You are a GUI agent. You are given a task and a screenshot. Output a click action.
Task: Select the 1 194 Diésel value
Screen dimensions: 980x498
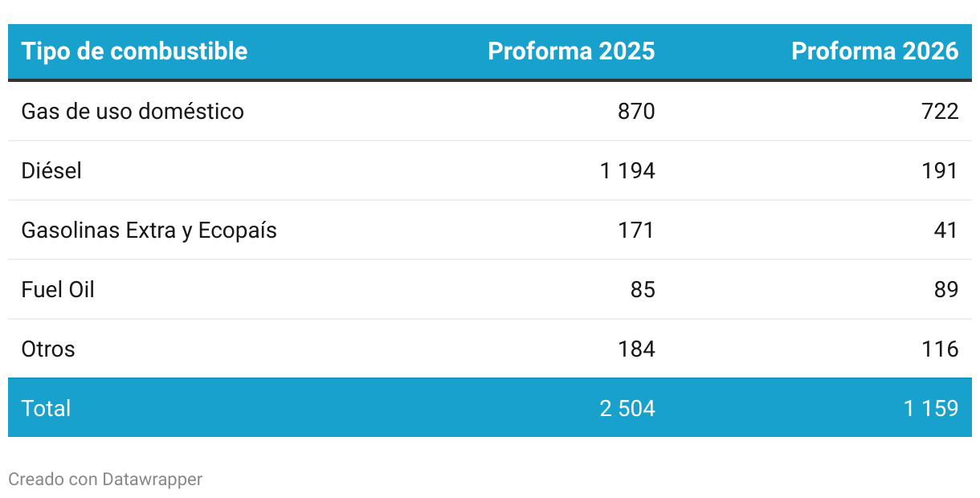coord(627,170)
